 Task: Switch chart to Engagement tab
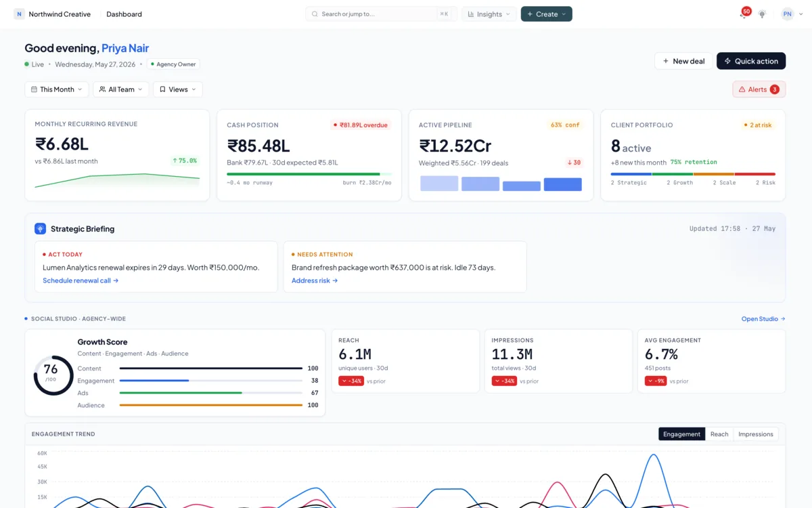[x=682, y=434]
